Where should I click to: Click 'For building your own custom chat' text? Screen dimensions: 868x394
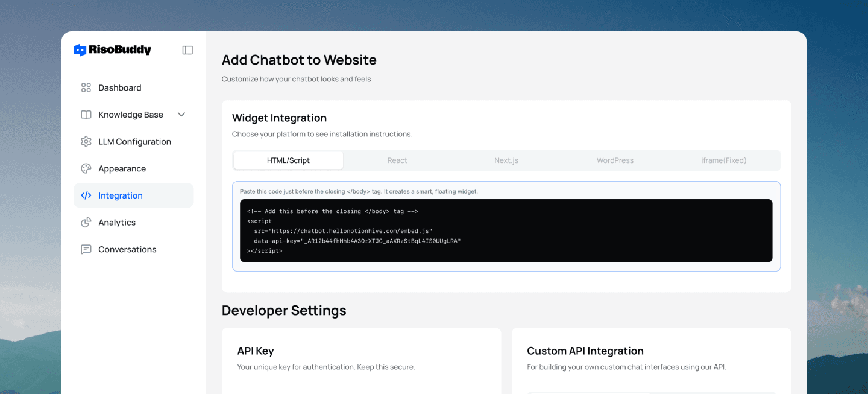coord(626,367)
